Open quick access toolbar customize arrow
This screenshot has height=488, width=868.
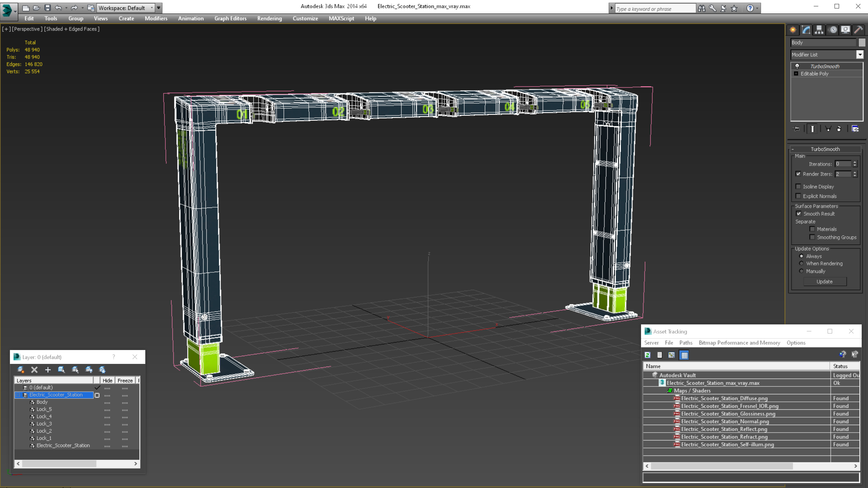coord(159,8)
